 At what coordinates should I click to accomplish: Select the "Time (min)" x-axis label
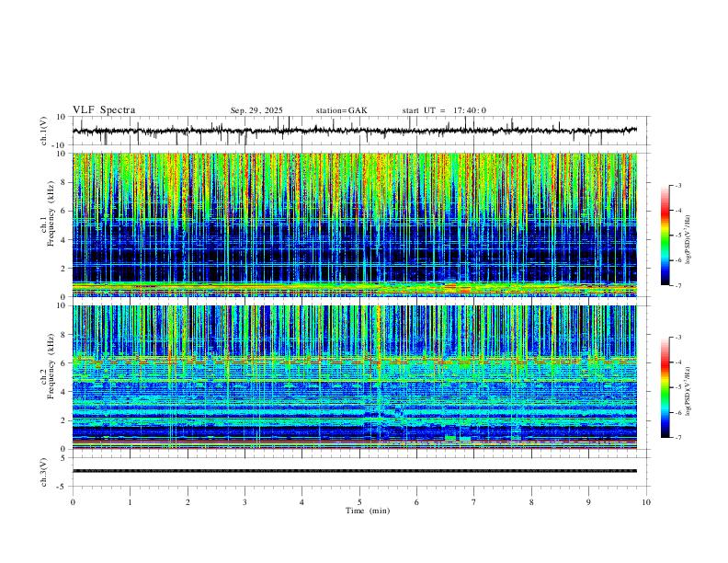pos(368,511)
